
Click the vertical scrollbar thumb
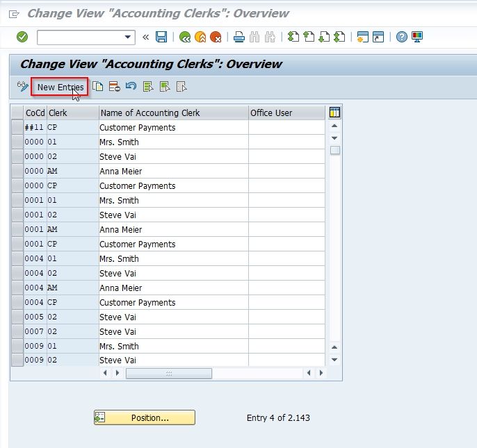(x=335, y=150)
